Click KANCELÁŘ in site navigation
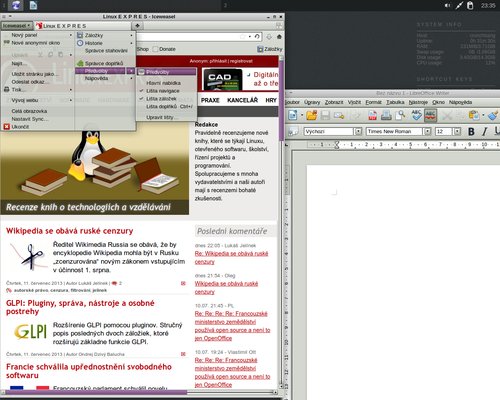500x400 pixels. point(242,100)
